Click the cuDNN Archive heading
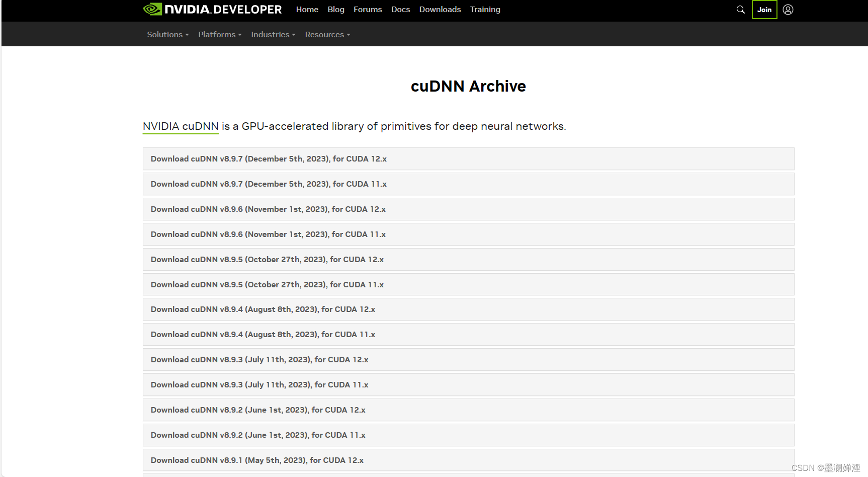 coord(468,86)
